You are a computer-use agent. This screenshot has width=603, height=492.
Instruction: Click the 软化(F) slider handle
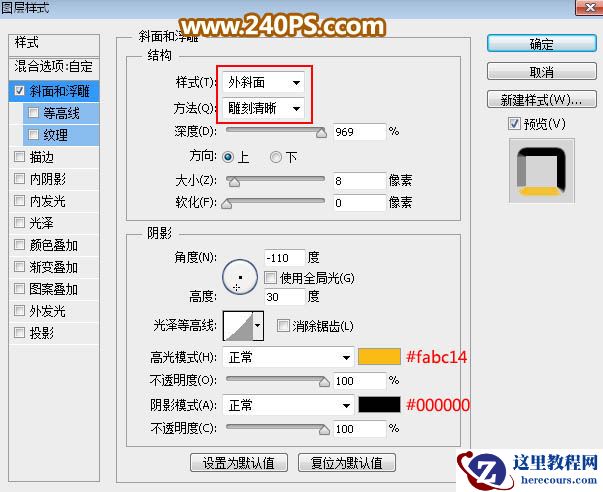(227, 204)
